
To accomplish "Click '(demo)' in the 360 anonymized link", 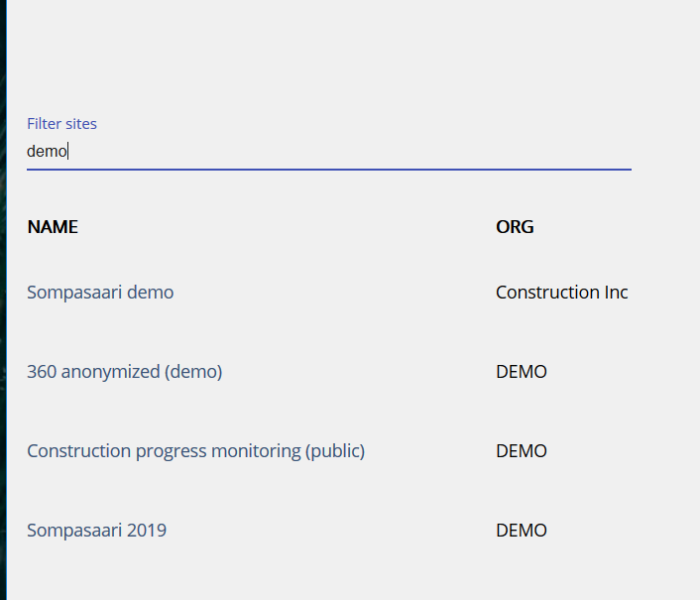I will 193,372.
